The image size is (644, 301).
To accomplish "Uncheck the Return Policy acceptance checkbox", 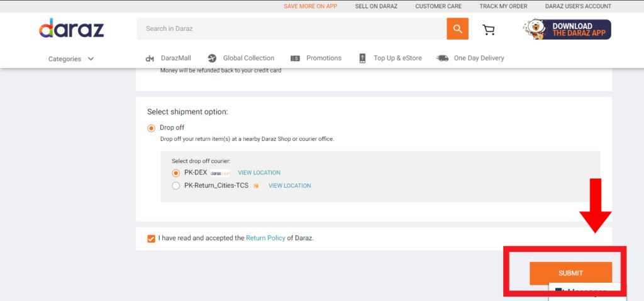I will (151, 239).
